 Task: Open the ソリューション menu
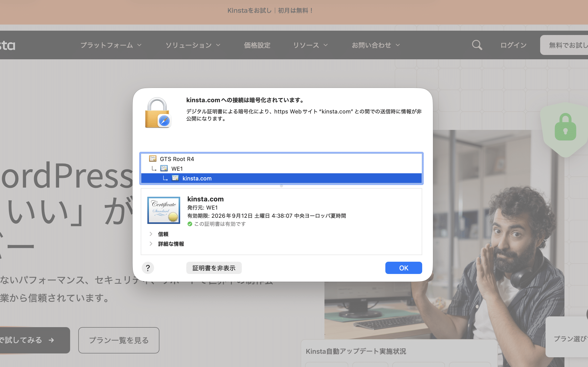coord(193,45)
